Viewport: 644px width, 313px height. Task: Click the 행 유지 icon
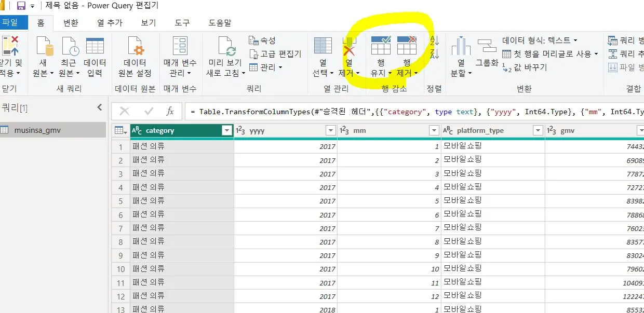click(x=381, y=46)
